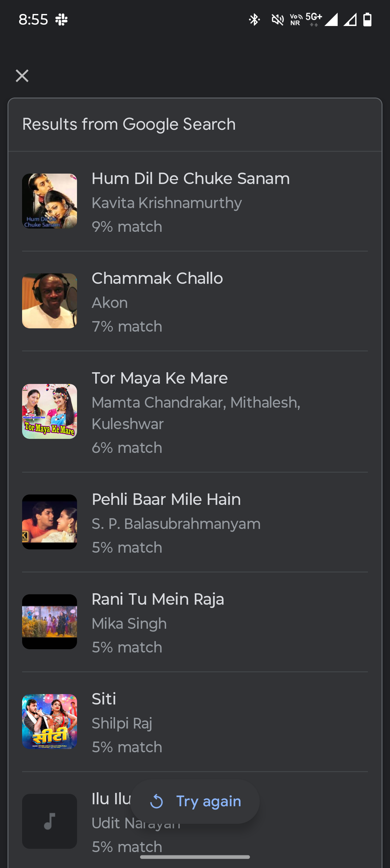
Task: Tap the Bluetooth status icon
Action: point(254,20)
